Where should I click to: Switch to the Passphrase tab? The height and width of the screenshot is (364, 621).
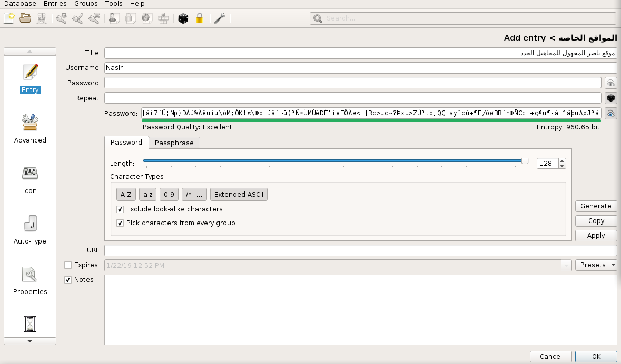(x=174, y=143)
